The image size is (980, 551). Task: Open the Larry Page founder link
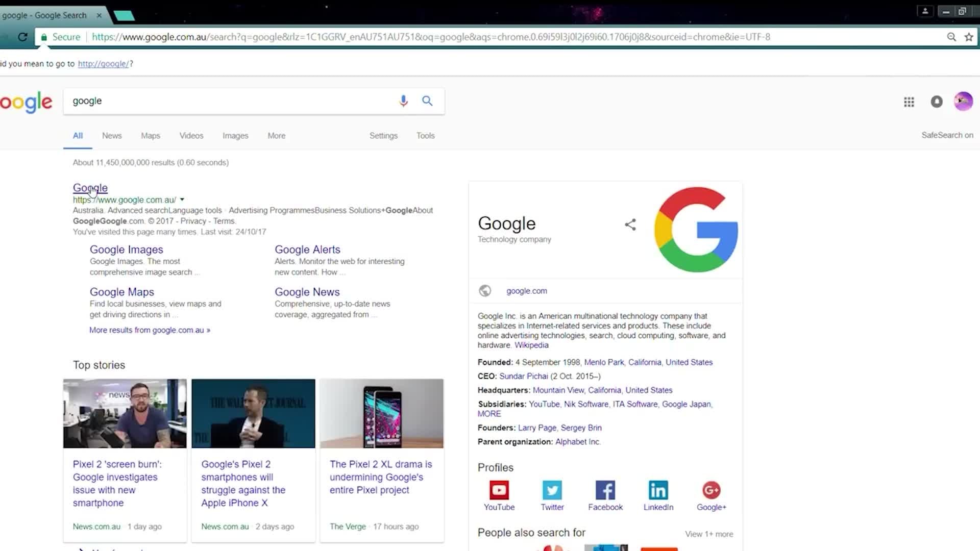(537, 428)
